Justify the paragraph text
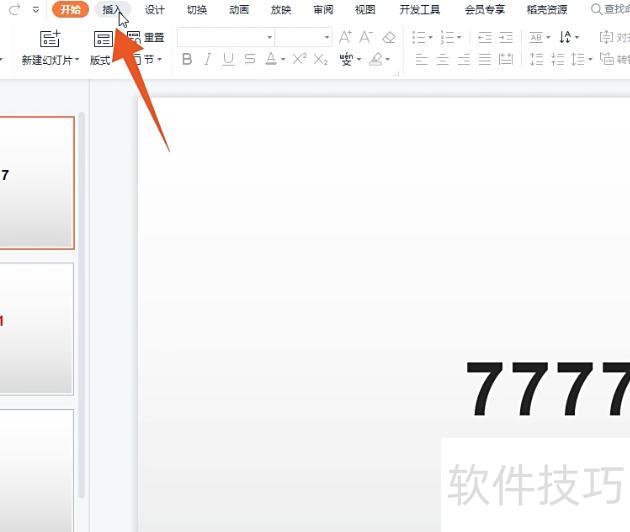Screen dimensions: 630x532 pos(485,60)
